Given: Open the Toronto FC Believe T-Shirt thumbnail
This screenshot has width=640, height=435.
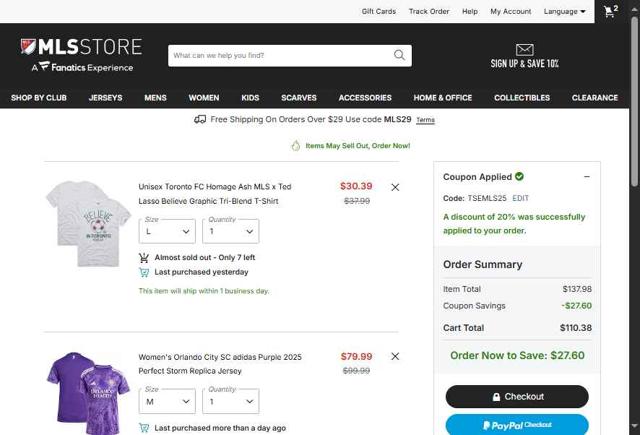Looking at the screenshot, I should 88,224.
